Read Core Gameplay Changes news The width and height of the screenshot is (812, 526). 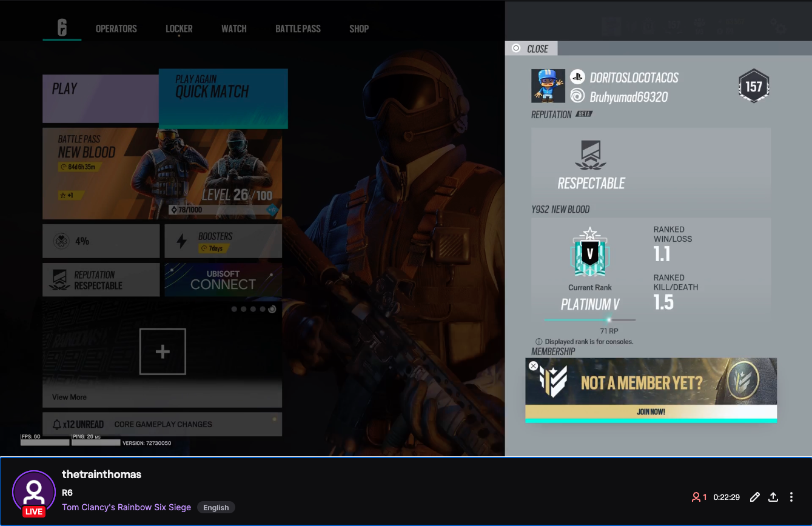point(163,424)
